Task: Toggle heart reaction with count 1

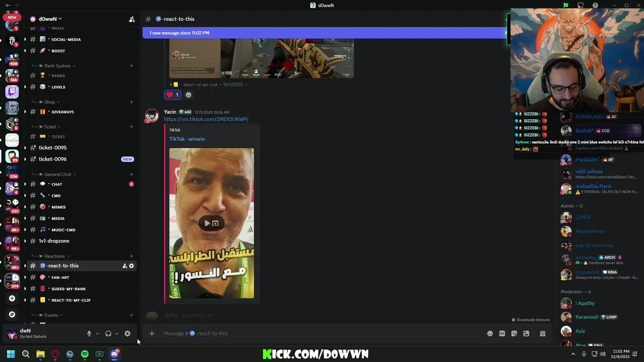Action: 173,95
